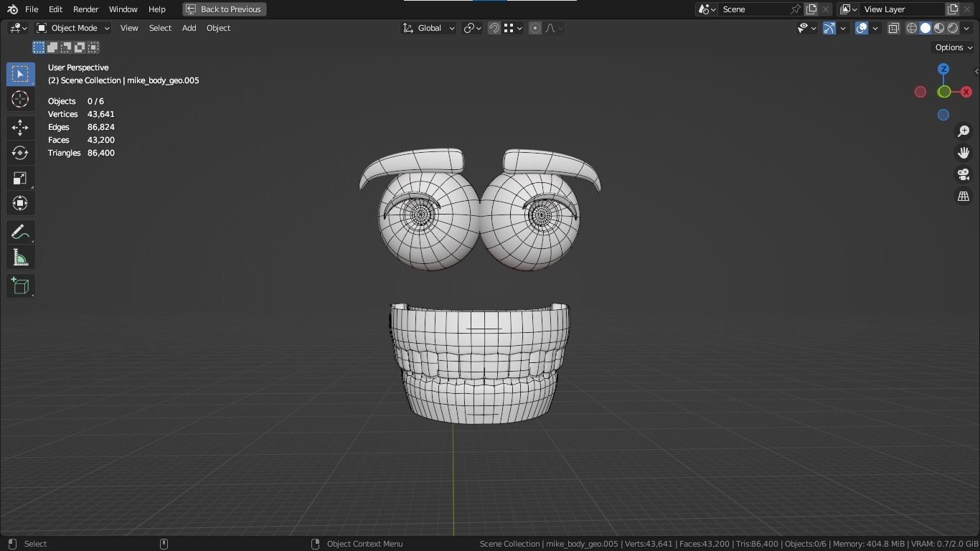Set selection mode to Invert
The height and width of the screenshot is (551, 980).
(x=80, y=47)
